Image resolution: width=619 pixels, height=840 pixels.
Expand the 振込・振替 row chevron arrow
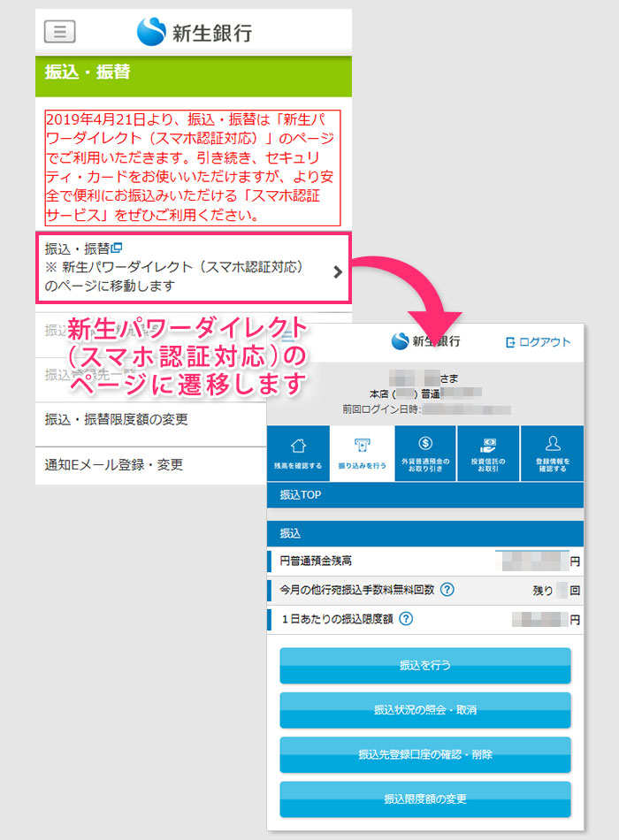pos(337,272)
